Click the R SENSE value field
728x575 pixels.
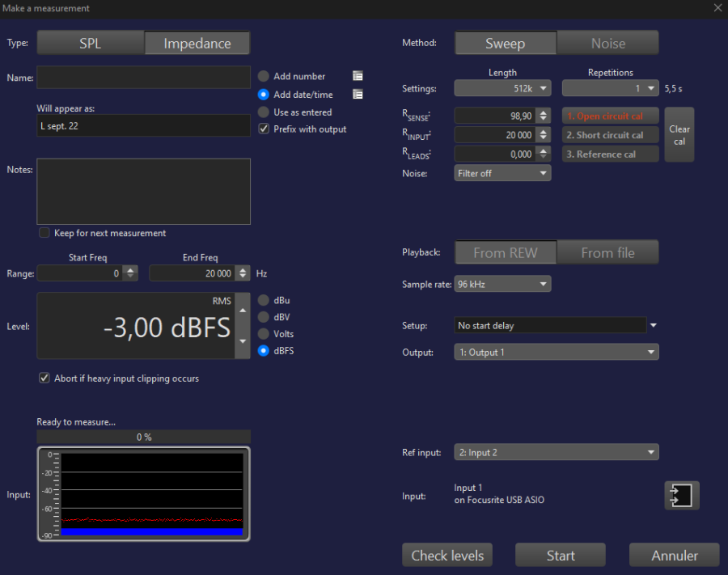point(495,116)
